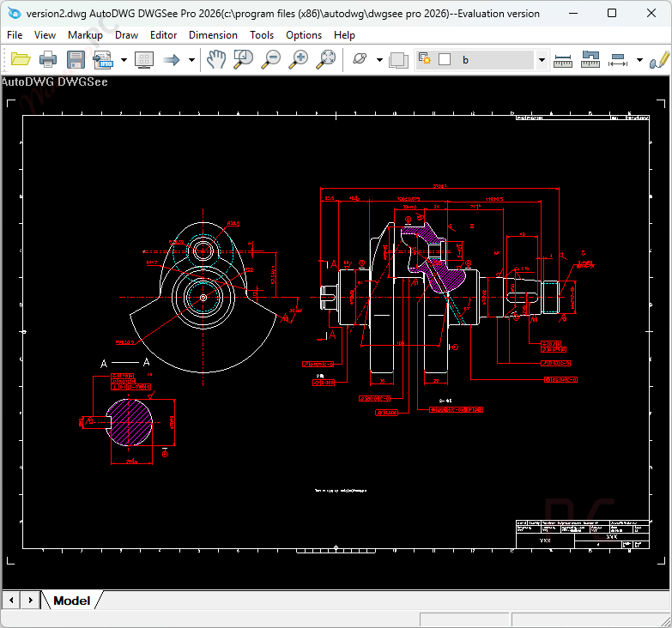Click the 3D orbit icon
The image size is (672, 628).
tap(360, 58)
